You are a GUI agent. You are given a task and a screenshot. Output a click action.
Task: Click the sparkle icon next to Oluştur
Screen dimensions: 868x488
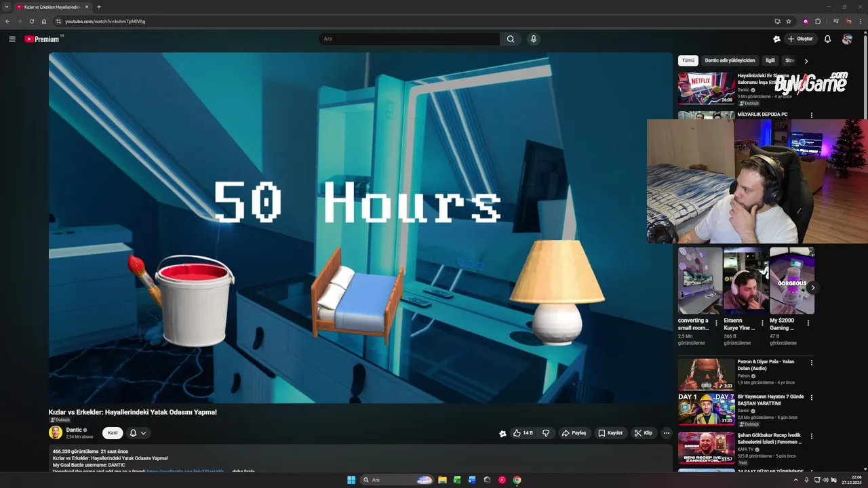pyautogui.click(x=776, y=39)
